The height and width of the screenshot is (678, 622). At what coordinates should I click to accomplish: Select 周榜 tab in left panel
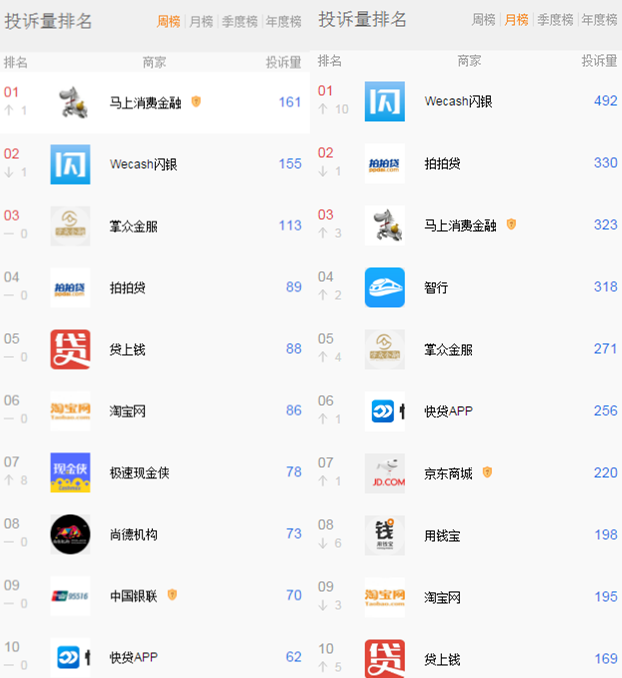(169, 21)
